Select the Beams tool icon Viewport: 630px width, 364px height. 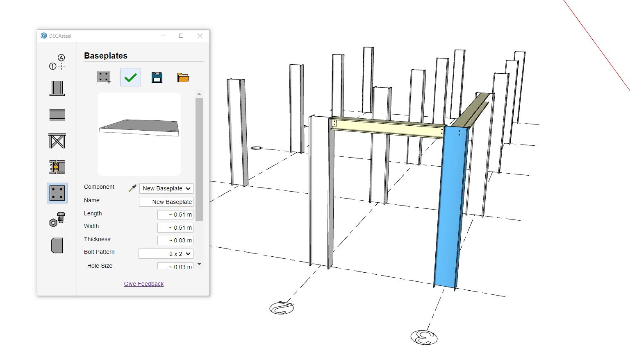pyautogui.click(x=57, y=115)
